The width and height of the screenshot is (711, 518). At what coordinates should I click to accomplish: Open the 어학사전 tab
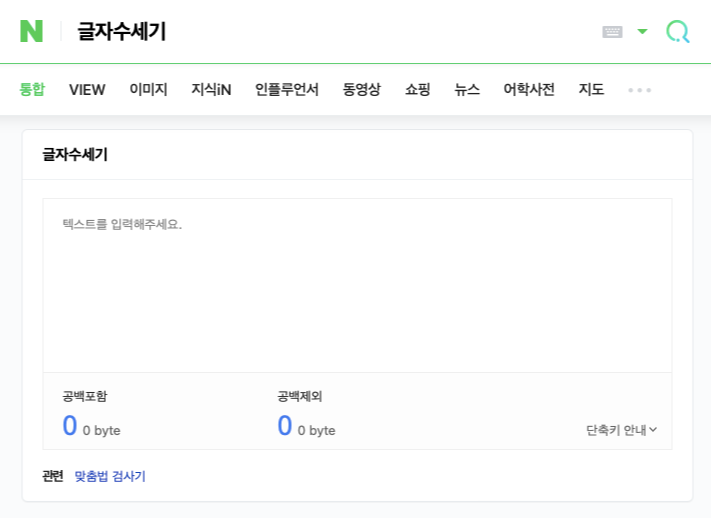pyautogui.click(x=529, y=89)
